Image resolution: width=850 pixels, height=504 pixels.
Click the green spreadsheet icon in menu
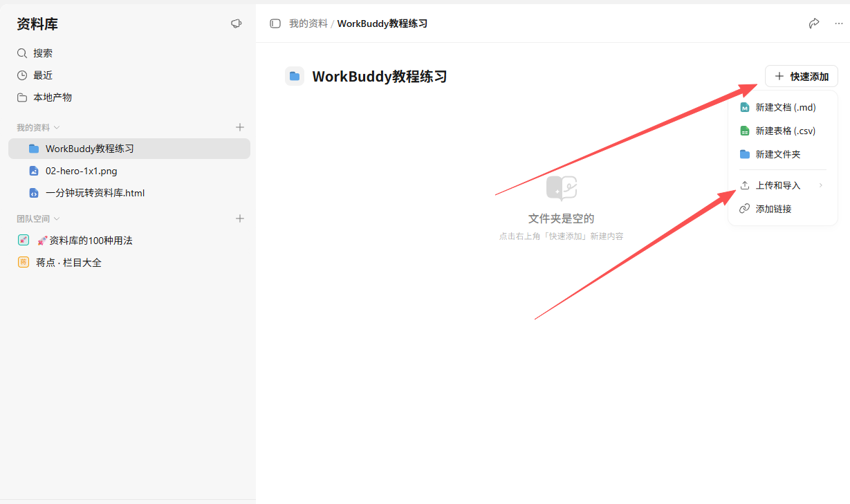[x=745, y=131]
